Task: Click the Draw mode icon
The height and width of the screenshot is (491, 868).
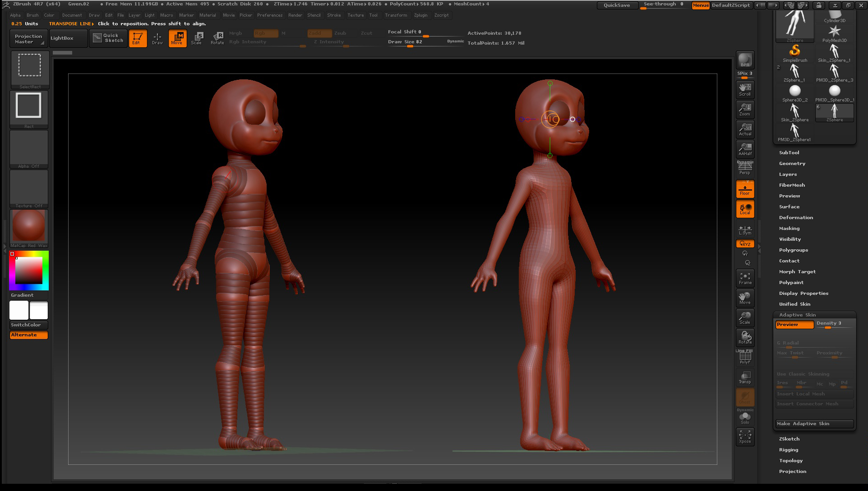Action: pos(157,38)
